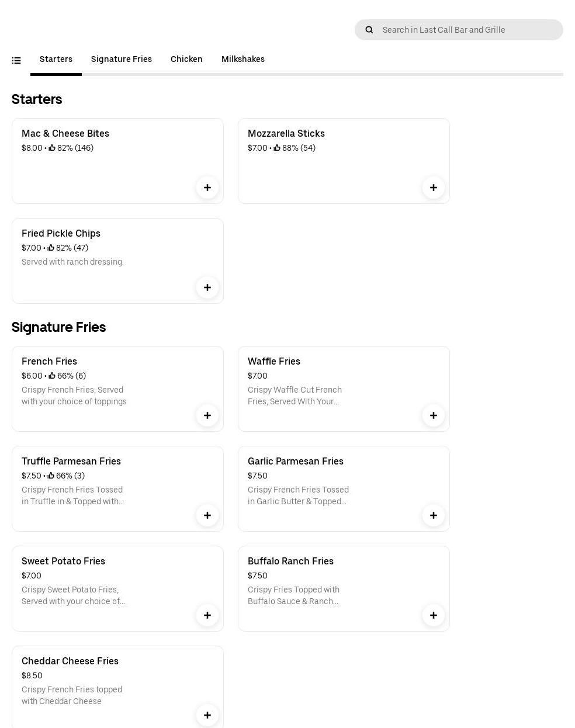This screenshot has height=728, width=575.
Task: Open the menu category list icon
Action: coord(16,60)
